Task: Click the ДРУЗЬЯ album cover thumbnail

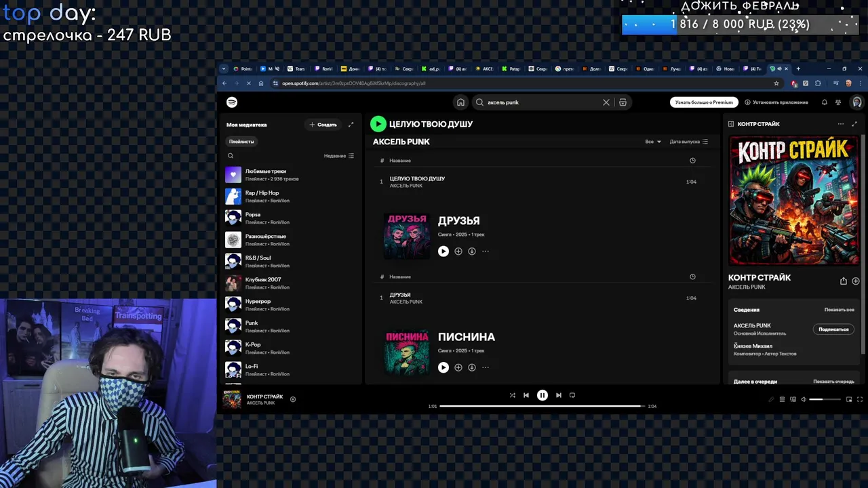Action: (x=407, y=236)
